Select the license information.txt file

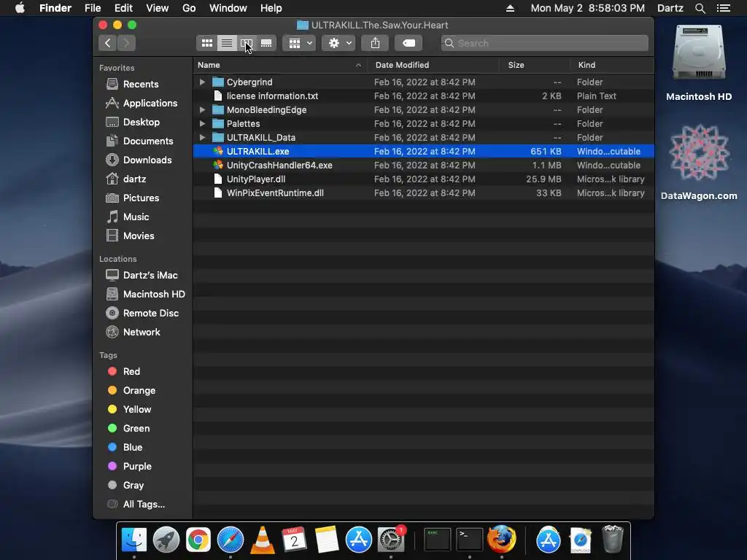click(424, 96)
